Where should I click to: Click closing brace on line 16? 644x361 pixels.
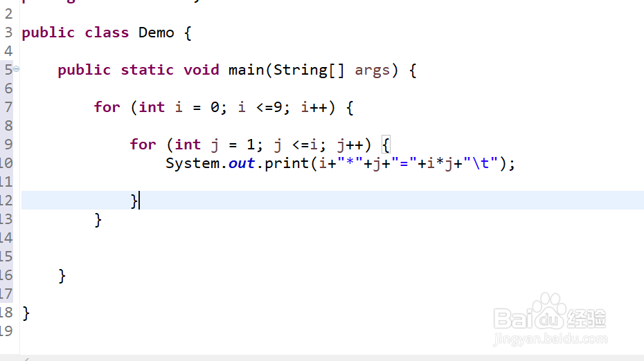coord(62,276)
